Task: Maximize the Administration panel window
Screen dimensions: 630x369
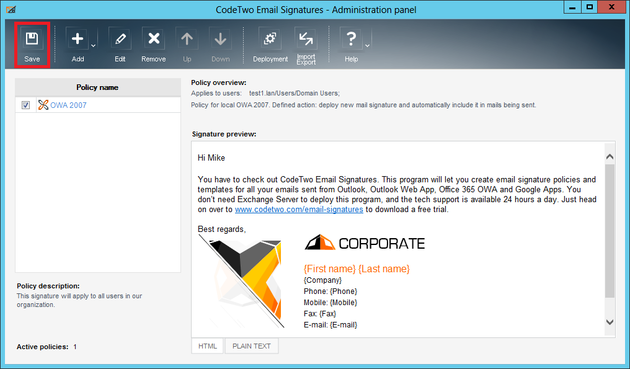Action: 589,7
